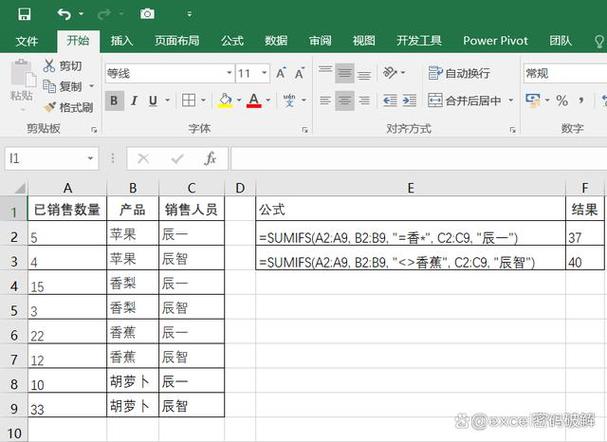This screenshot has height=442, width=607.
Task: Click the increase font size icon
Action: tap(281, 73)
